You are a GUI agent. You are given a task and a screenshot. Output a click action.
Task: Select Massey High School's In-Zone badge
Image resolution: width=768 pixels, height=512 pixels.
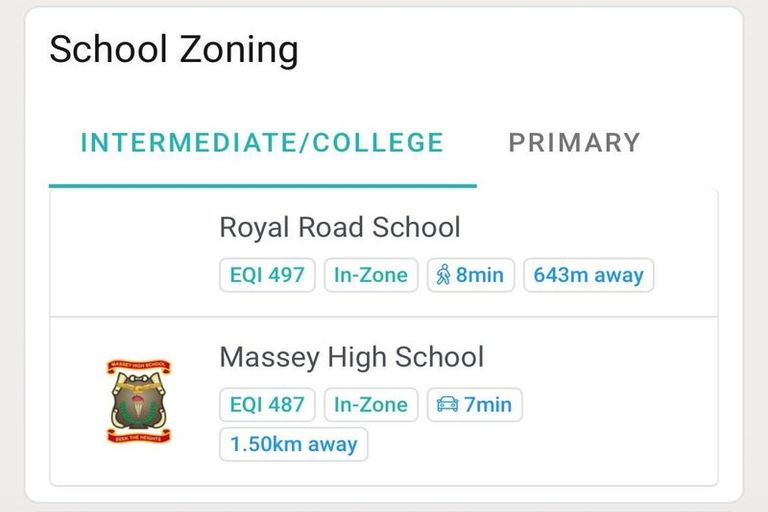371,405
